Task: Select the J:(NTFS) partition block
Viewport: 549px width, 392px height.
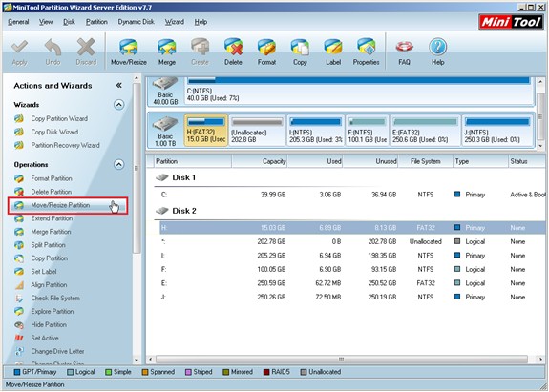Action: [x=497, y=131]
